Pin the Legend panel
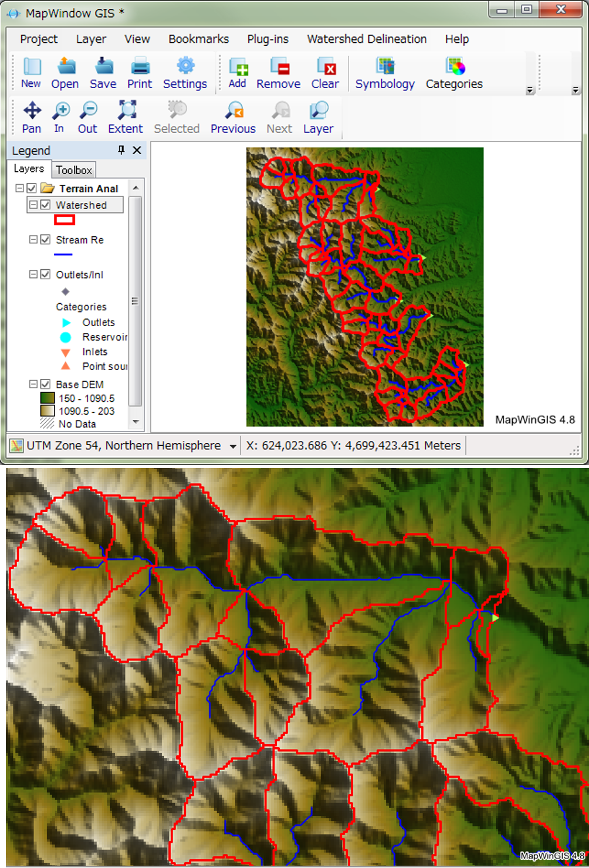The width and height of the screenshot is (589, 868). pos(121,150)
